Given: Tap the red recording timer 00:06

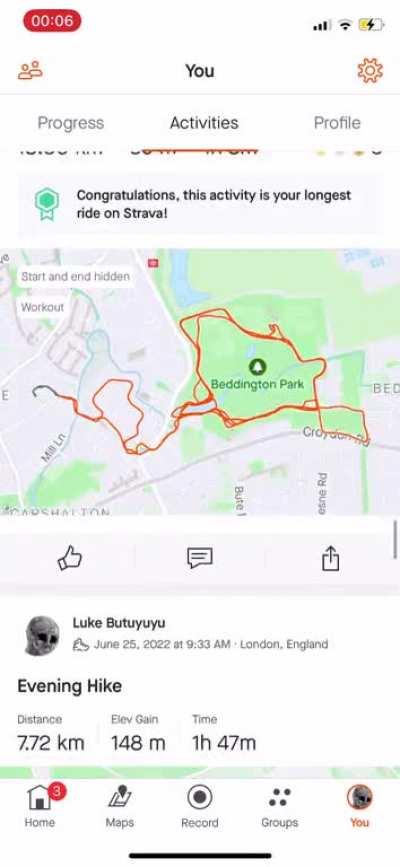Looking at the screenshot, I should [x=52, y=21].
